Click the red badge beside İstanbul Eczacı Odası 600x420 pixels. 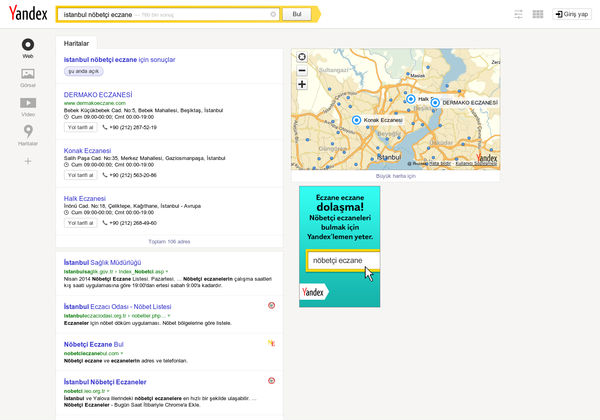tap(271, 305)
